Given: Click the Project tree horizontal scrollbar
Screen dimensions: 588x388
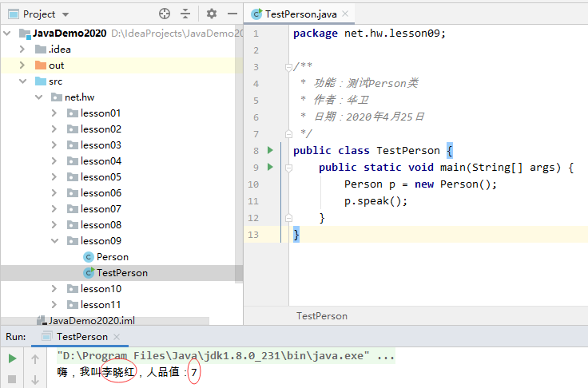Looking at the screenshot, I should coord(105,321).
